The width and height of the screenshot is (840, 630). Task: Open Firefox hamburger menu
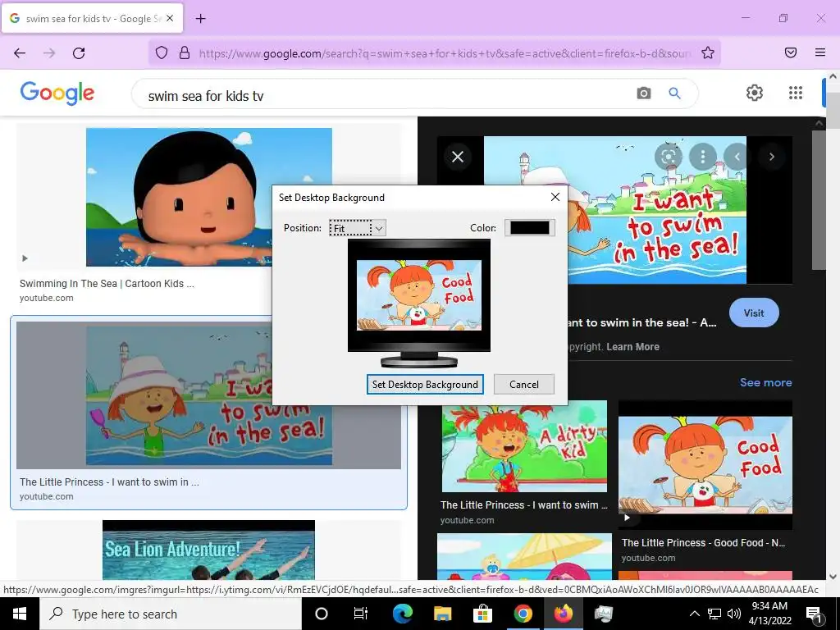[820, 52]
